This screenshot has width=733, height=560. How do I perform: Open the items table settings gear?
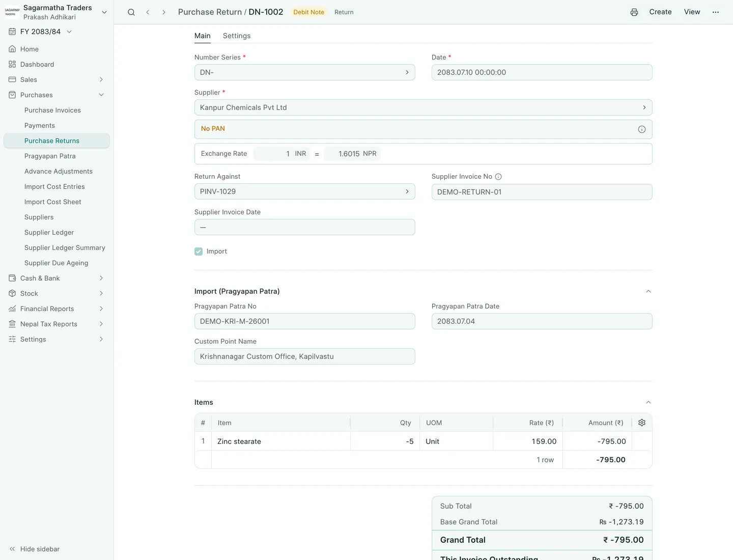coord(642,423)
